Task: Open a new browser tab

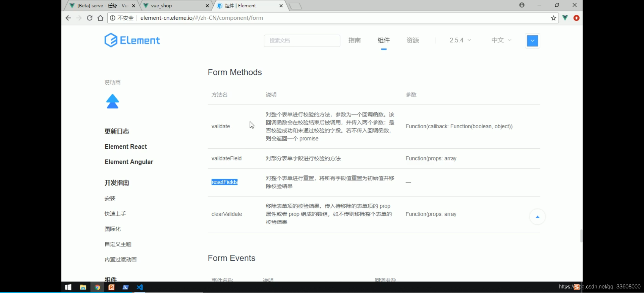Action: click(x=295, y=6)
